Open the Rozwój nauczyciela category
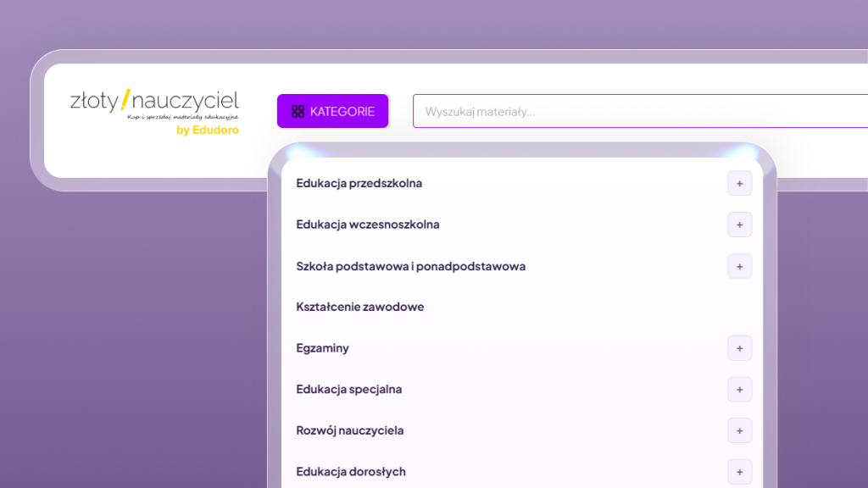The width and height of the screenshot is (868, 488). click(349, 430)
